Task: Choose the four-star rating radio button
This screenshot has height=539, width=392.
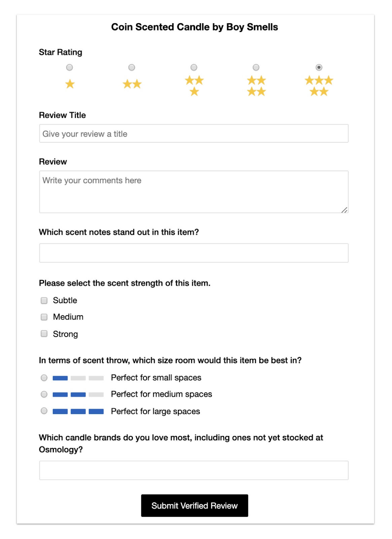Action: 256,67
